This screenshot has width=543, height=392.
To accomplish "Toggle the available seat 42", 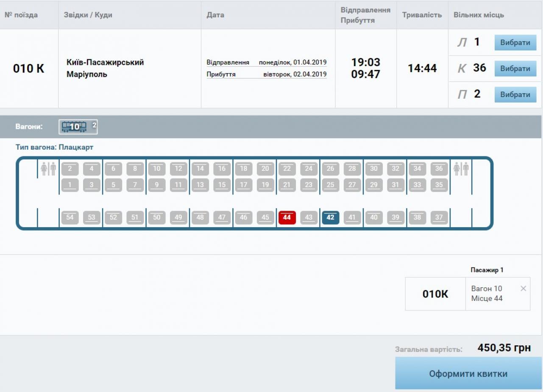I will [331, 217].
